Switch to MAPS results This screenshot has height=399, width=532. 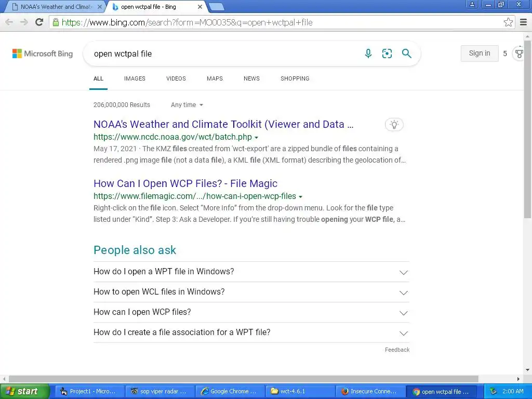[x=215, y=78]
